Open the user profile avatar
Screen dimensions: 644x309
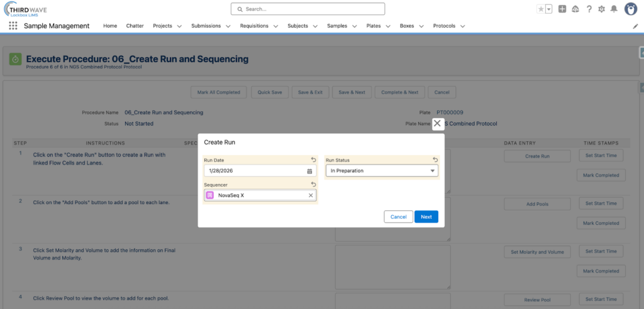click(x=630, y=9)
